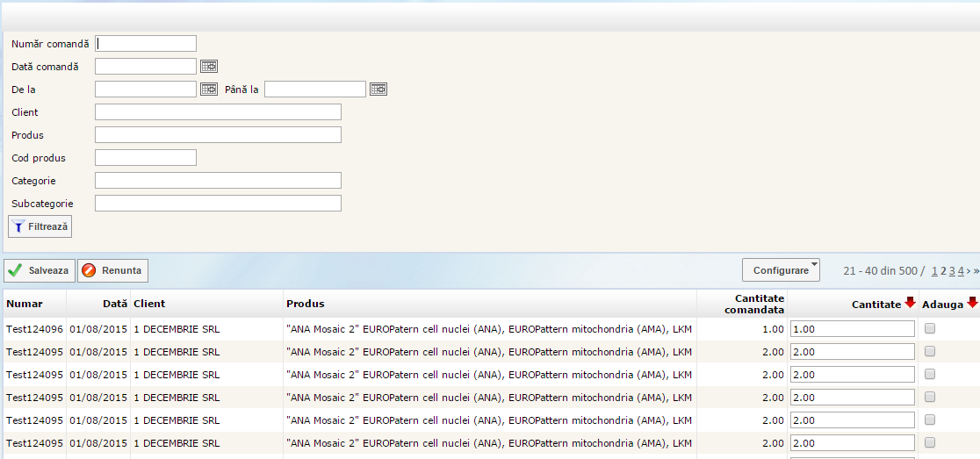Navigate to page 4 in pagination

961,271
